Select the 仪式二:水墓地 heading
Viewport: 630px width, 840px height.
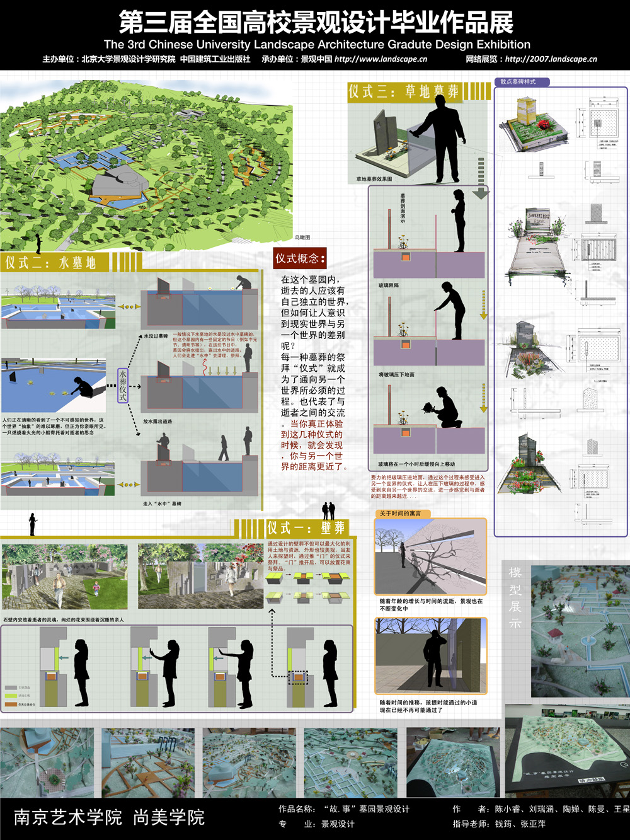click(x=52, y=262)
